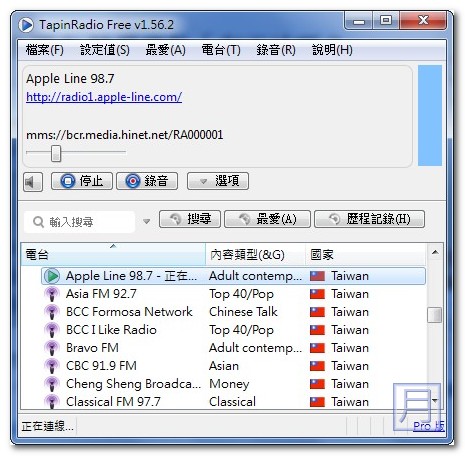Click the Asian genre cell

tap(224, 366)
